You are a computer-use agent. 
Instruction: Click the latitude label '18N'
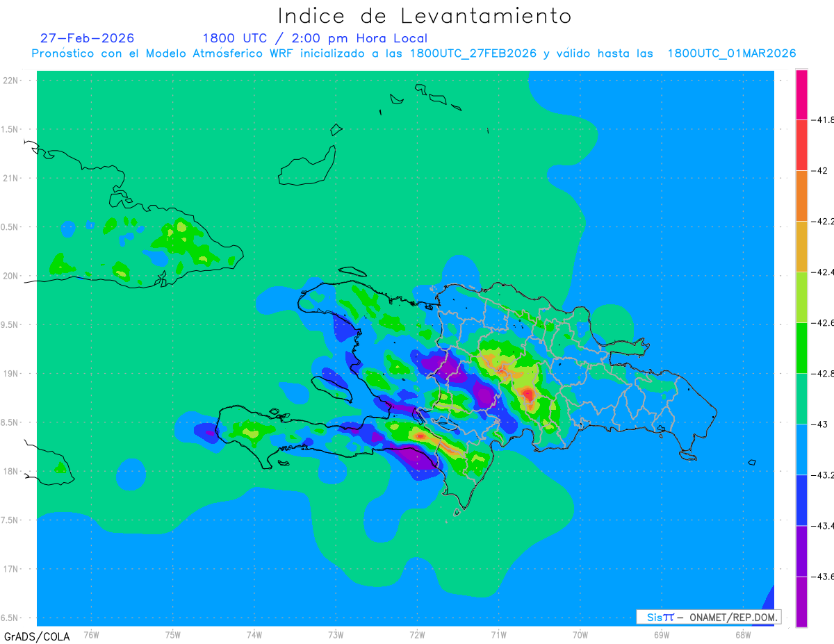tap(11, 471)
